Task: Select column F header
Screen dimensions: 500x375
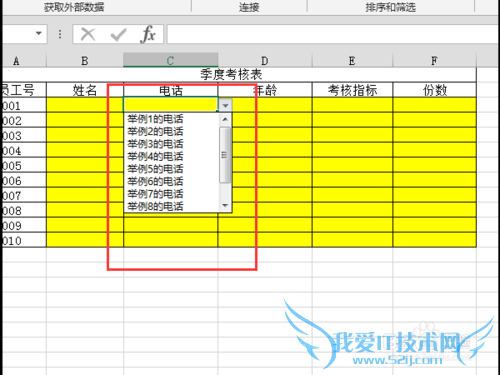Action: coord(434,61)
